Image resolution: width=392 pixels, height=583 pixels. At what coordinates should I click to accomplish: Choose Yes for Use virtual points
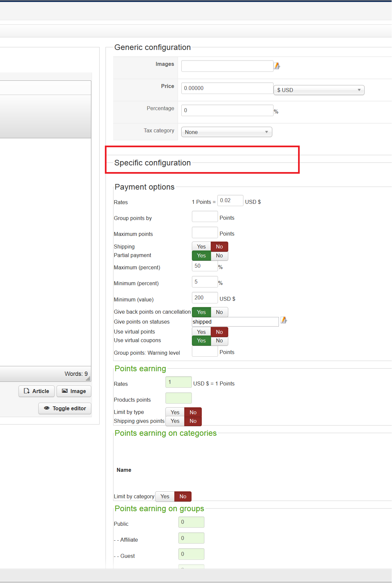tap(201, 332)
